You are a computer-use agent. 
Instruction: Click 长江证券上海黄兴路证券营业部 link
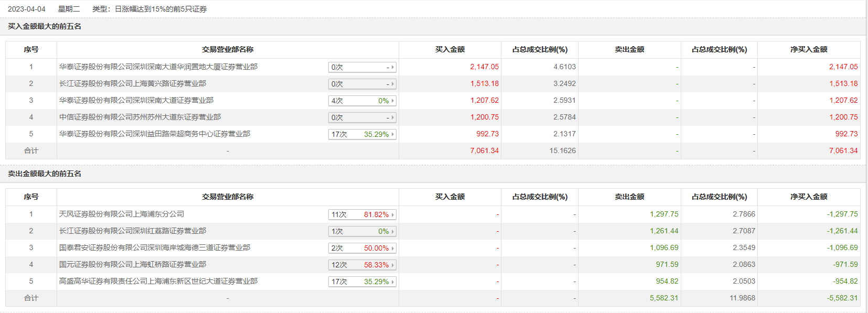pos(133,84)
